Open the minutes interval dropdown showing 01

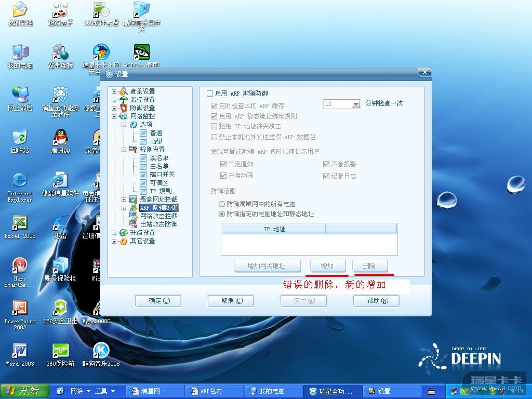(x=355, y=104)
